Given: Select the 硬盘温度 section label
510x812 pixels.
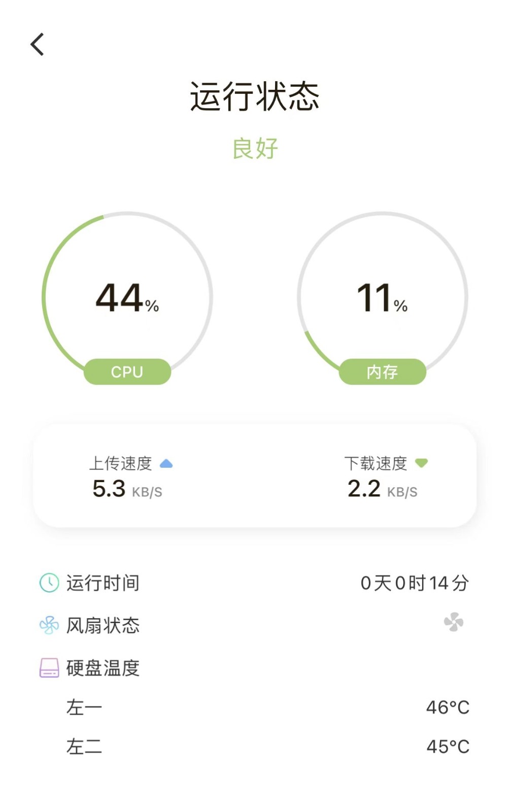Looking at the screenshot, I should pos(103,668).
